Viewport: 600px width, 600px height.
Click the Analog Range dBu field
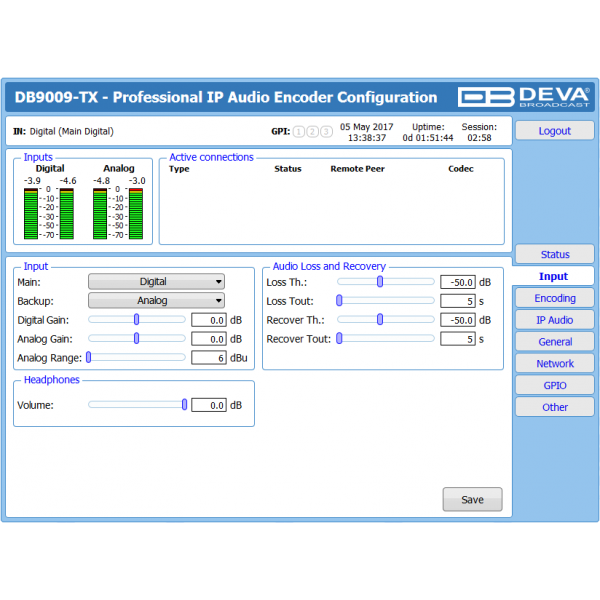point(209,357)
